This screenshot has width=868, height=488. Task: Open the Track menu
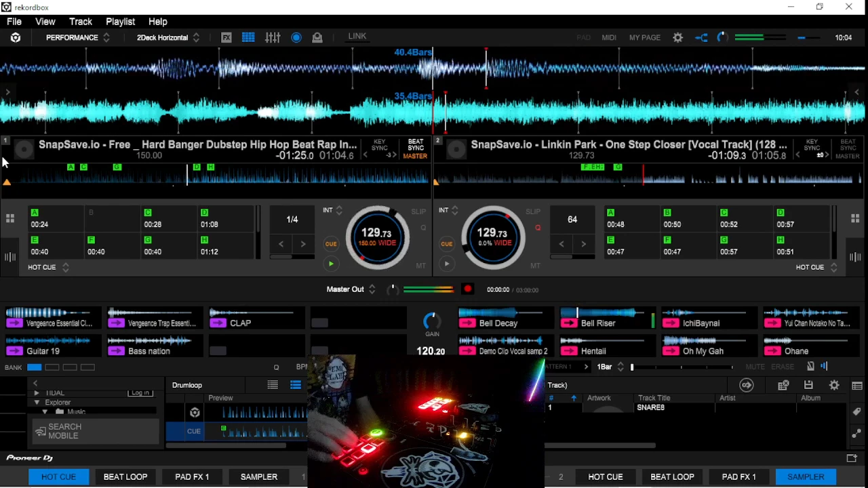(80, 22)
